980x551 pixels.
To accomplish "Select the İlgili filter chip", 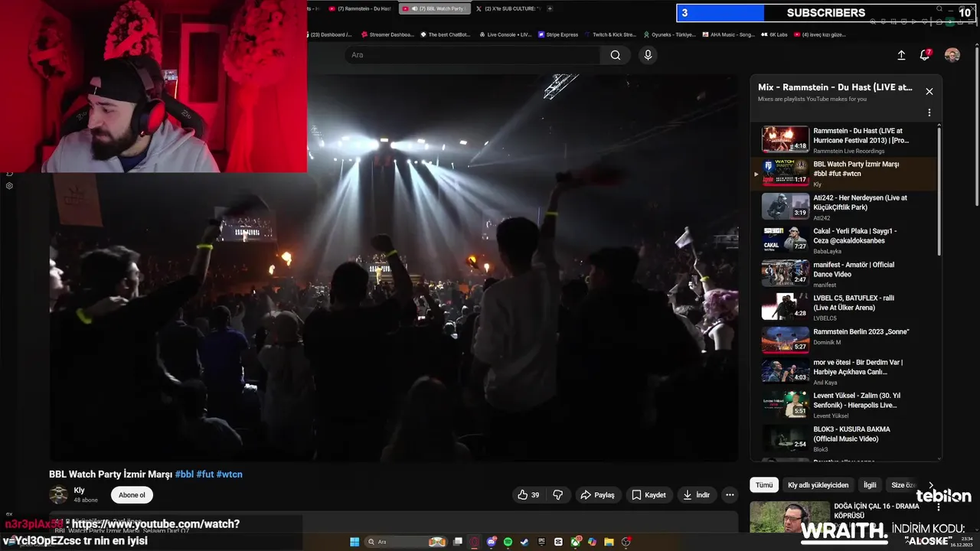I will (x=870, y=485).
